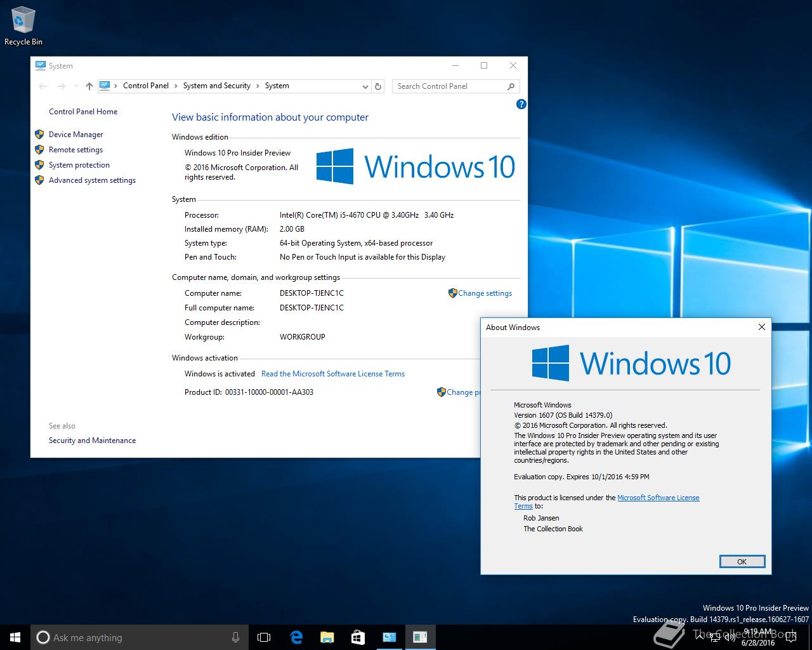Maximize the System window
This screenshot has width=812, height=650.
tap(484, 65)
